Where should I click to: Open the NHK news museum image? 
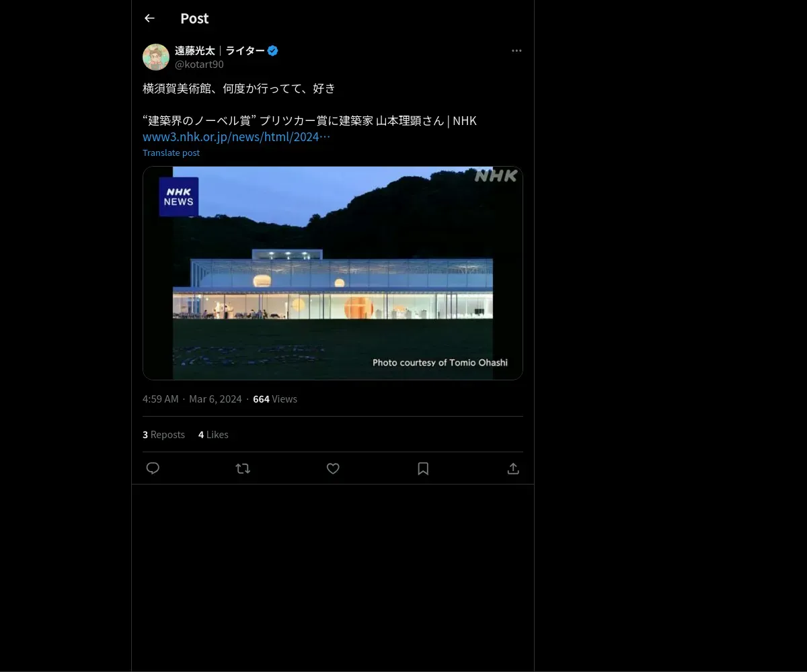point(333,273)
